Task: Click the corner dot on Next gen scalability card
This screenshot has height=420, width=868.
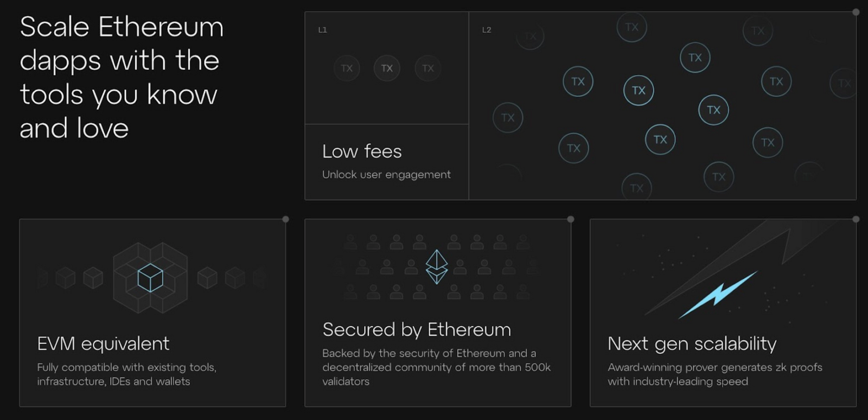Action: click(856, 219)
